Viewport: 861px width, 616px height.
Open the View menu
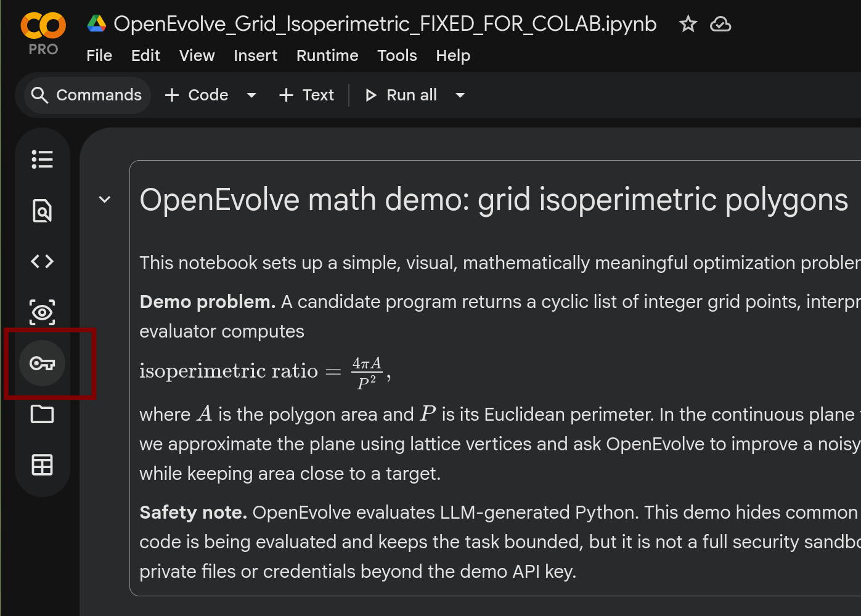pos(197,55)
